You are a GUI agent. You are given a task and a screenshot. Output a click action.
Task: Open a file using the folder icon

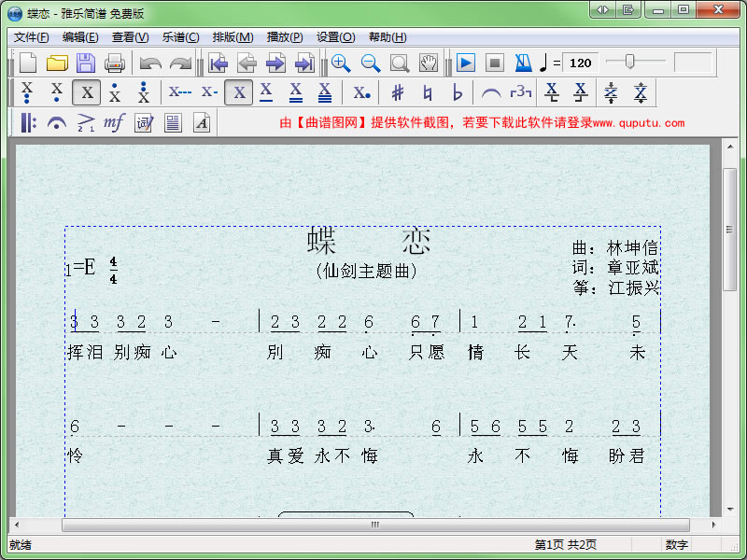point(57,63)
